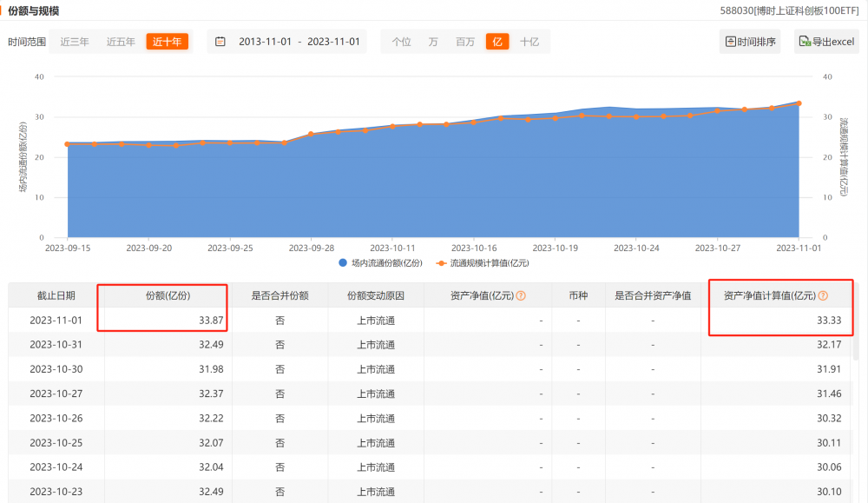Select the 亿 unit option
Viewport: 868px width, 503px height.
pos(497,42)
